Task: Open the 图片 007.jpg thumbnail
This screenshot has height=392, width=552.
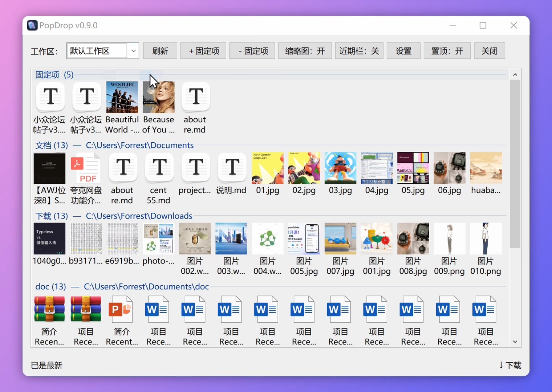Action: [340, 239]
